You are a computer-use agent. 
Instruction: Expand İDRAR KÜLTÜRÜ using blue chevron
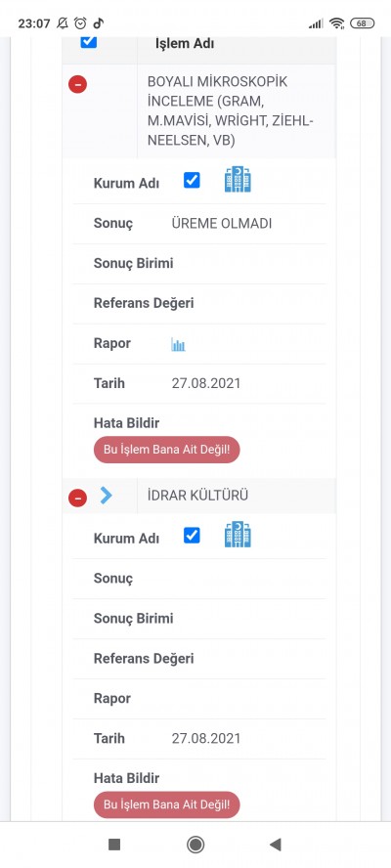point(106,496)
